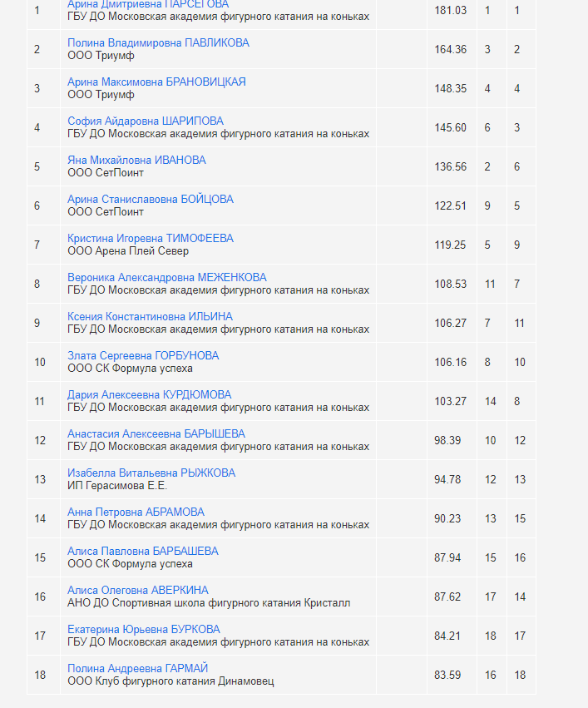
Task: Click Злата Сергеевна ГОРБУНОВА link
Action: 143,356
